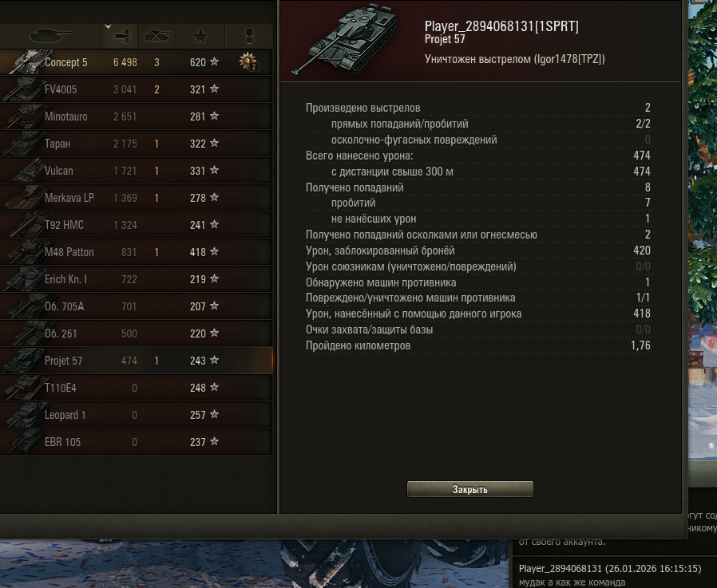This screenshot has height=588, width=717.
Task: Click the Projet 57 tank image in header
Action: (x=345, y=40)
